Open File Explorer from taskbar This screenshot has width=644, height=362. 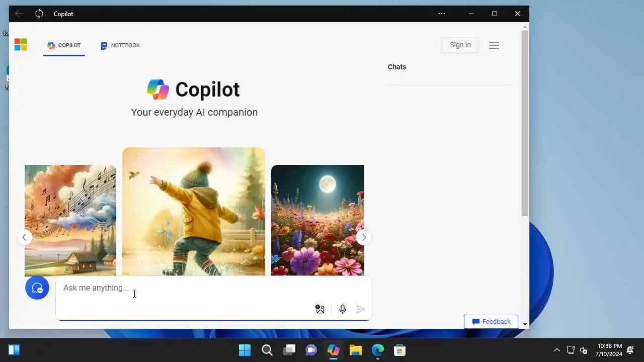pos(356,350)
